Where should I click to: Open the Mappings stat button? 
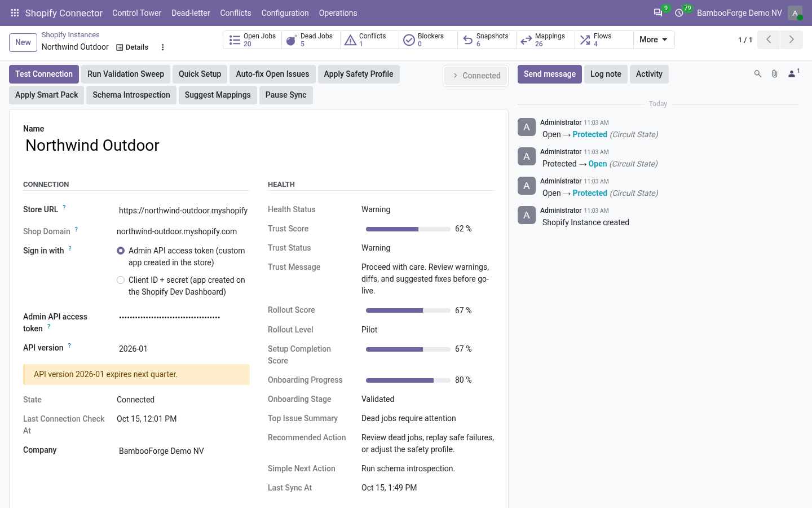click(x=545, y=40)
